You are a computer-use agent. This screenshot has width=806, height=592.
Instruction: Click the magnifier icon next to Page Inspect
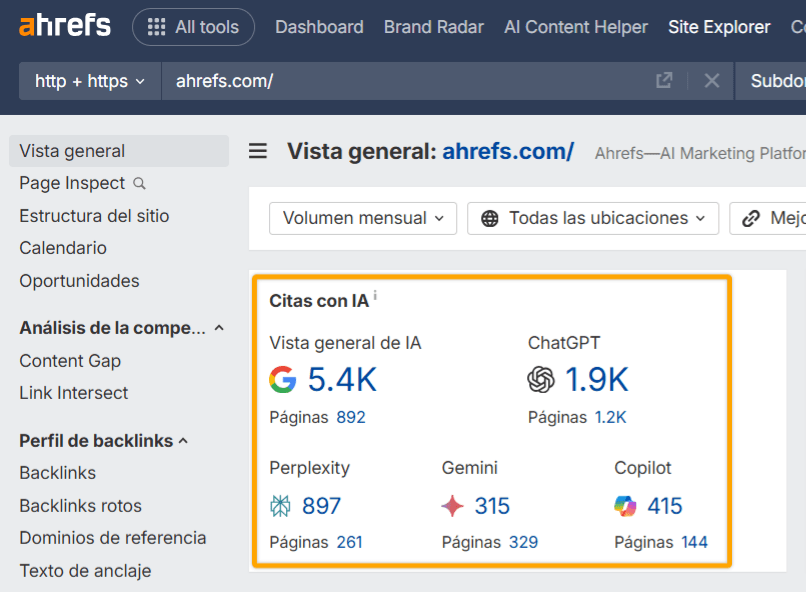139,184
